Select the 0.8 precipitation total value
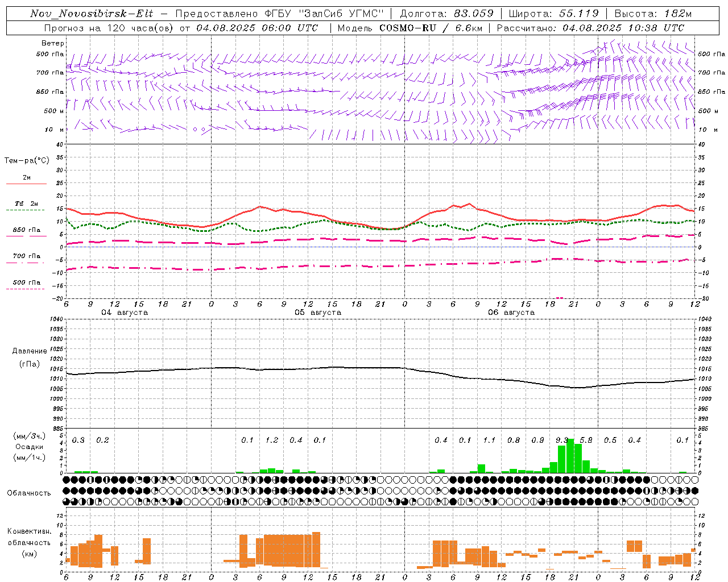The height and width of the screenshot is (582, 728). [x=514, y=440]
